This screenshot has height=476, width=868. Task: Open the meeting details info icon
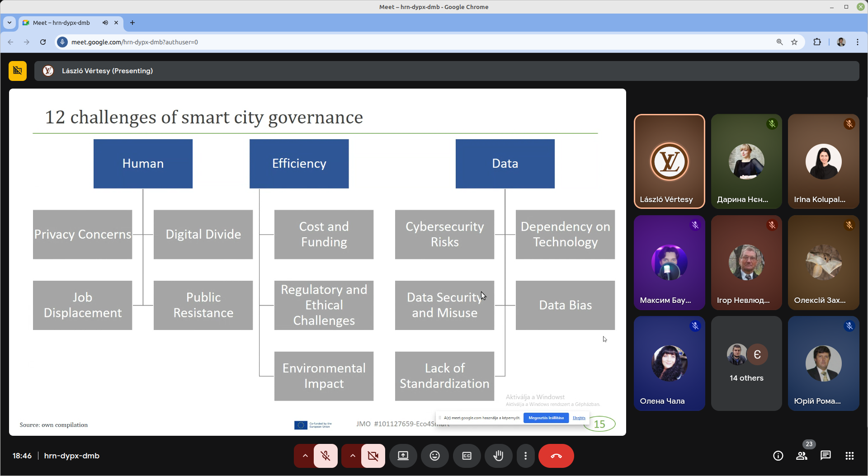778,456
